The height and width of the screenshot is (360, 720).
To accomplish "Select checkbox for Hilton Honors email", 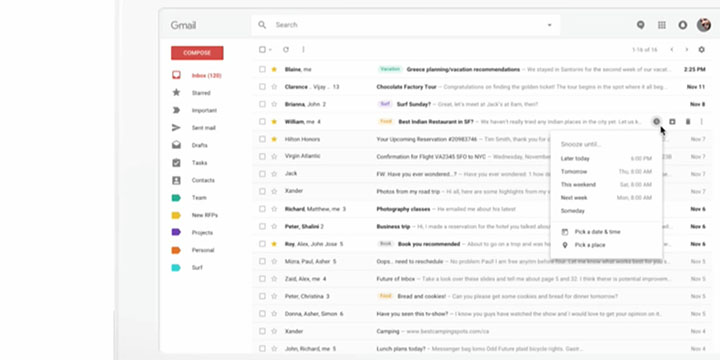I will coord(262,139).
